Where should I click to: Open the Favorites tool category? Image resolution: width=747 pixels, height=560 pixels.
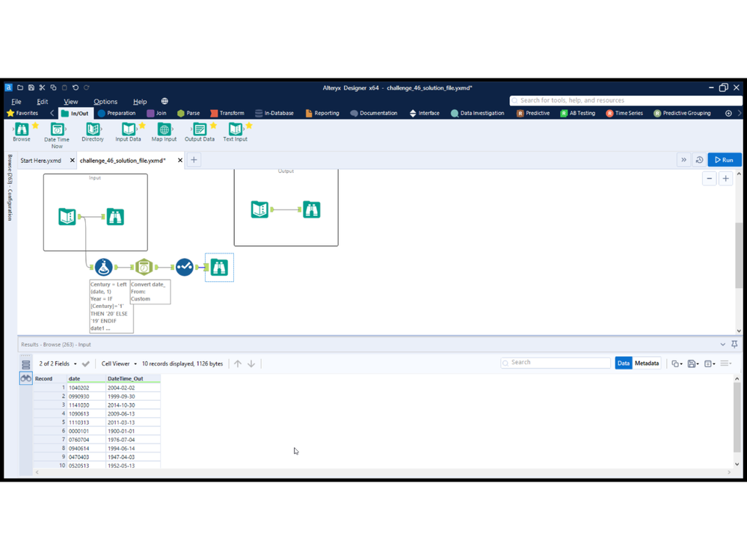(22, 114)
